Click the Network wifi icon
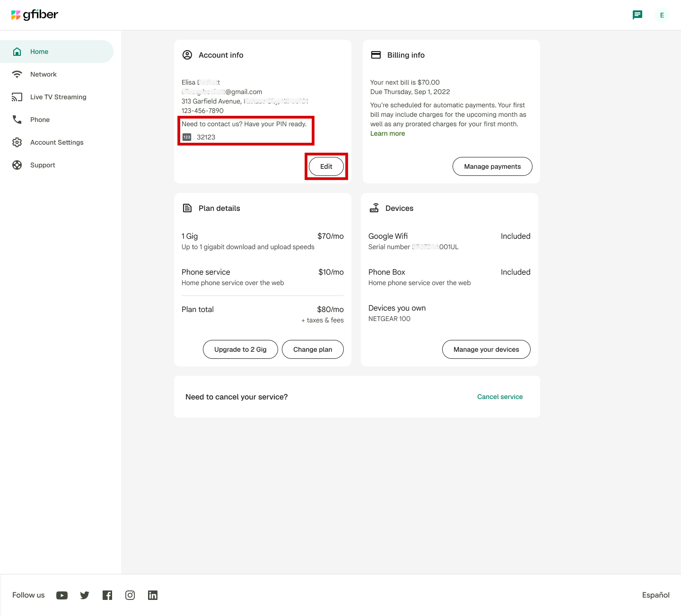Image resolution: width=681 pixels, height=616 pixels. tap(17, 74)
